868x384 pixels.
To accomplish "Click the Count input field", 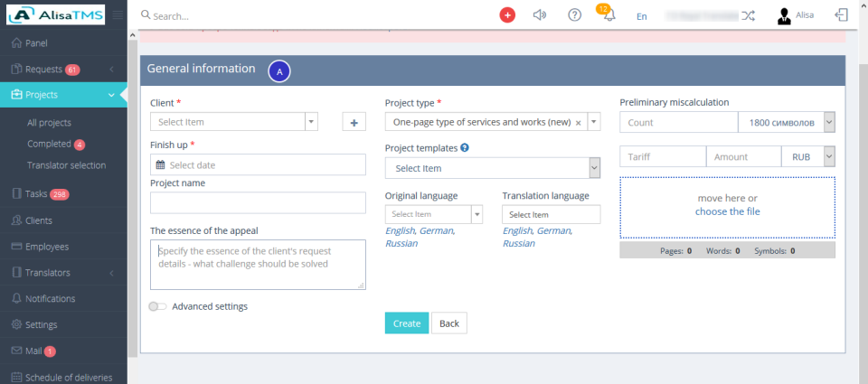I will coord(679,122).
